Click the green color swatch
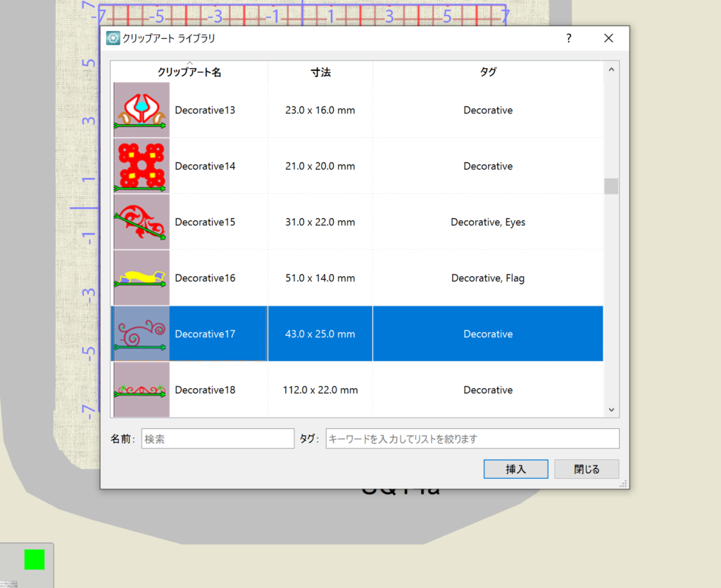 click(x=34, y=559)
